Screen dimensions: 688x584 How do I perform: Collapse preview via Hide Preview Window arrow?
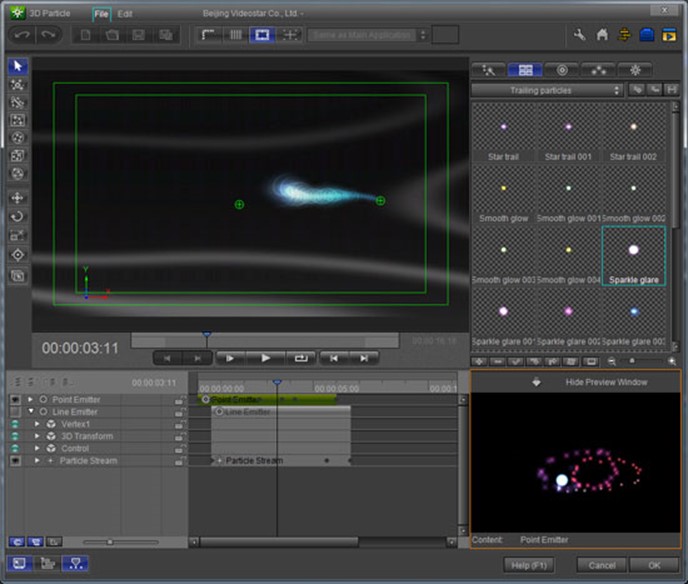536,382
